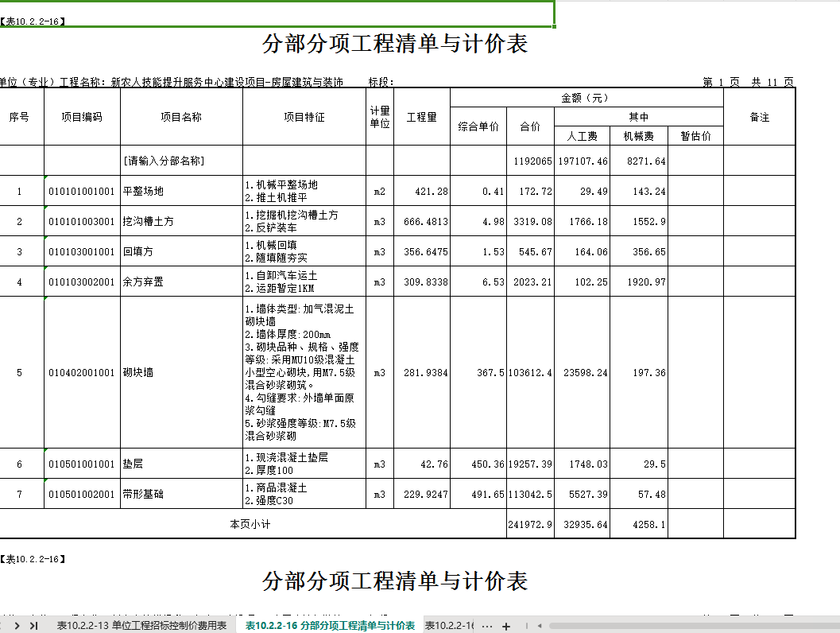Add a new sheet with plus icon

pyautogui.click(x=506, y=626)
